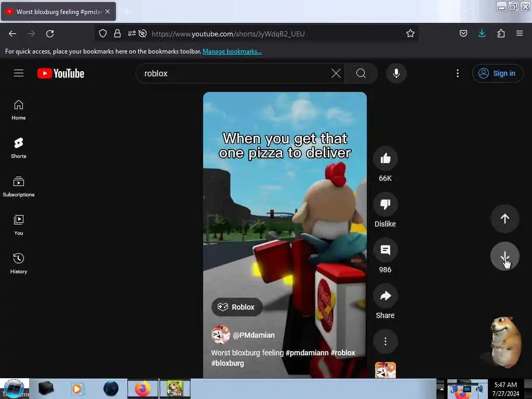532x399 pixels.
Task: Click the #roblox hashtag in description
Action: tap(343, 353)
